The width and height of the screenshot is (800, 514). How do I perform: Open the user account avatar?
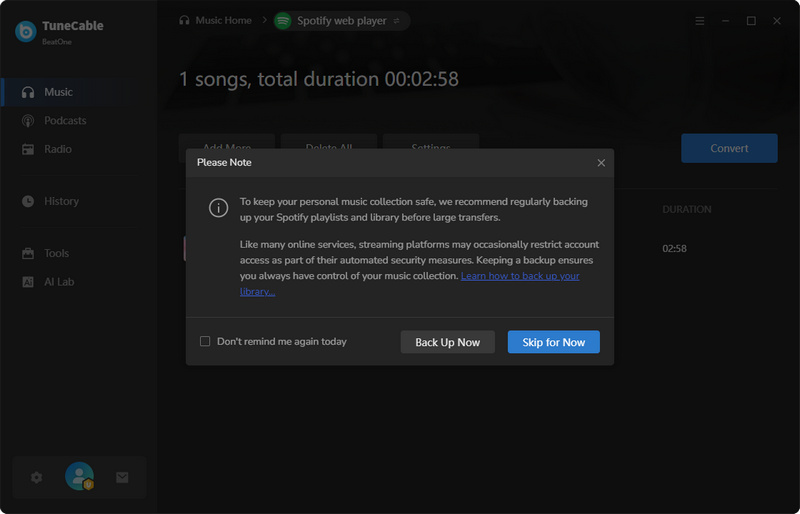pos(80,476)
